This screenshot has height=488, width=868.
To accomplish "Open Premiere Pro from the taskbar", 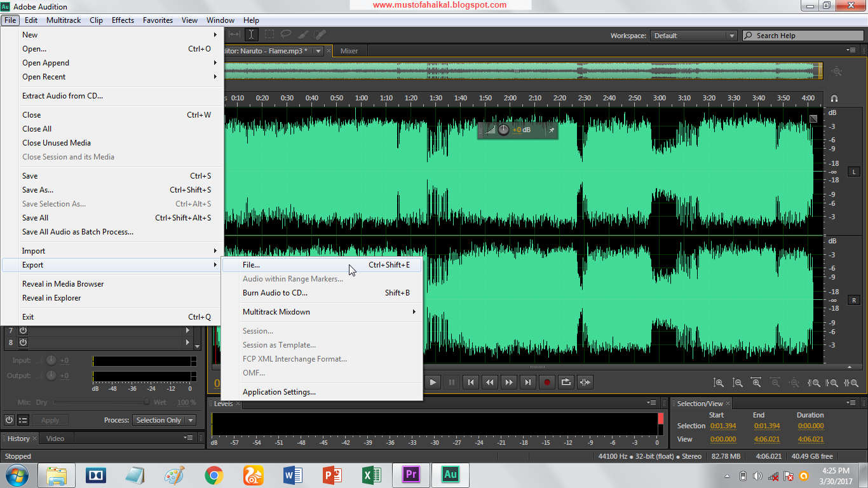I will coord(410,475).
